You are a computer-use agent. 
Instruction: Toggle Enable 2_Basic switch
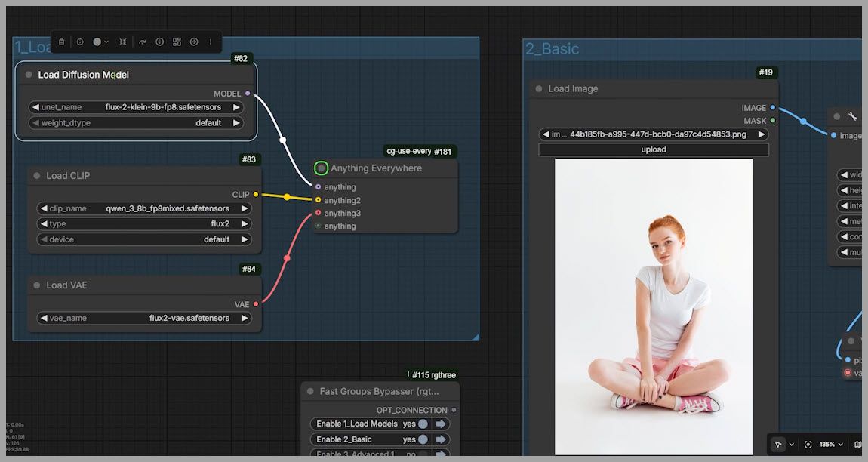(x=423, y=439)
